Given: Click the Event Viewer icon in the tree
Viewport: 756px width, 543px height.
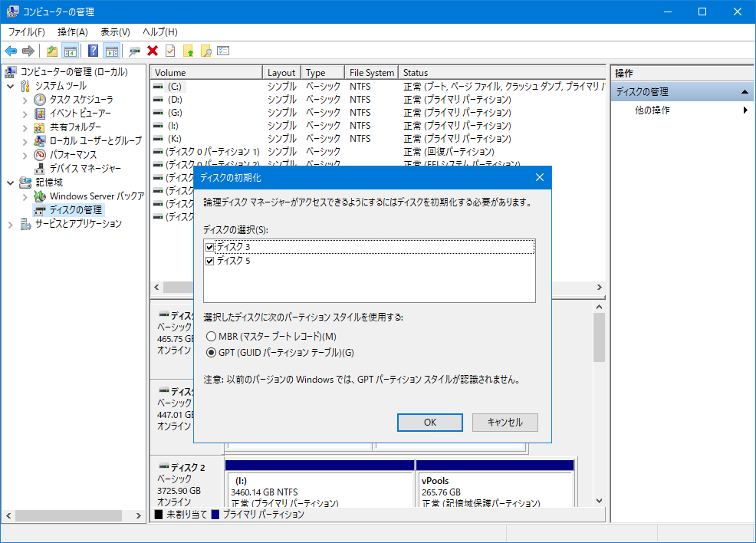Looking at the screenshot, I should (41, 114).
